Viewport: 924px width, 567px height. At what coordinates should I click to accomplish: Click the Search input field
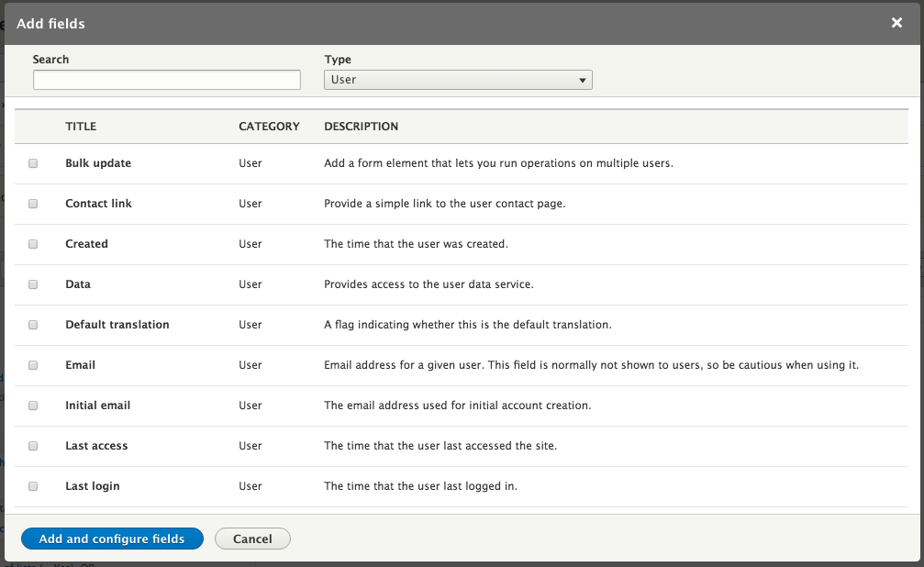tap(167, 81)
